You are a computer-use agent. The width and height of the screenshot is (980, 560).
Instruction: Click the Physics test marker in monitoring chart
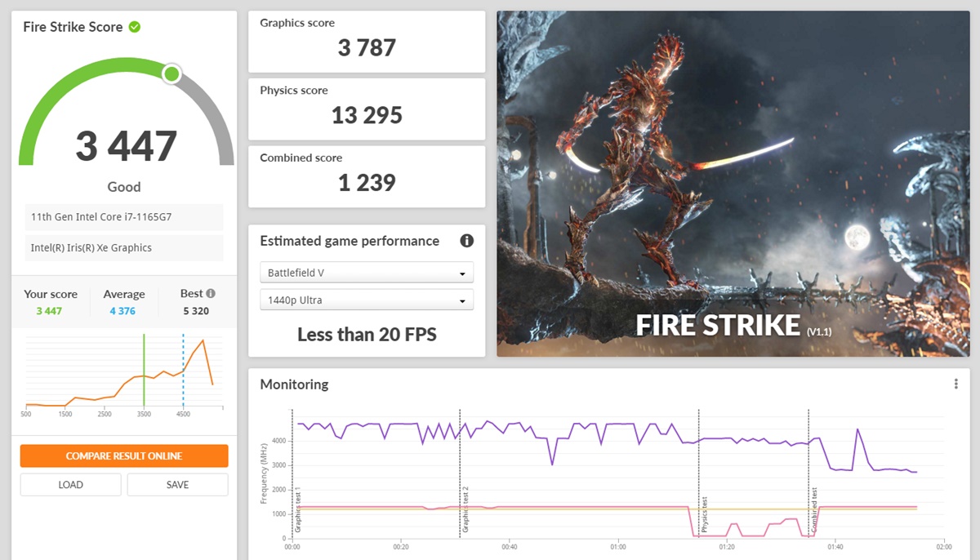pos(704,513)
